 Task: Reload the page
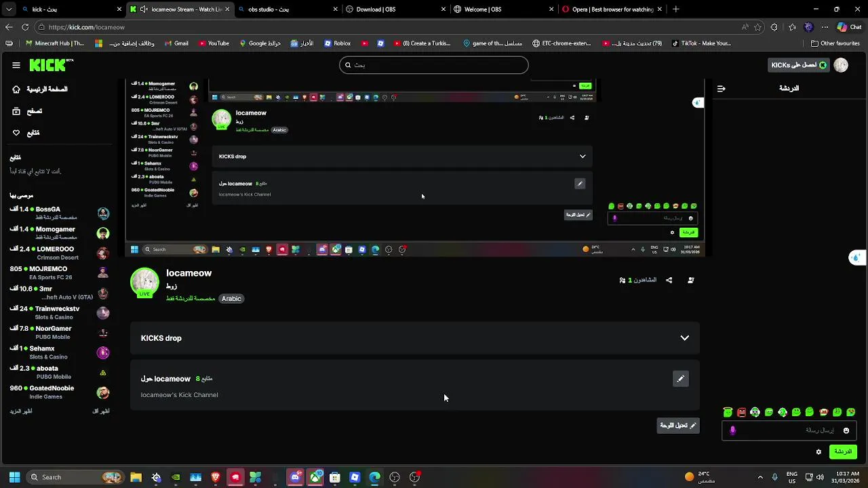click(x=25, y=27)
